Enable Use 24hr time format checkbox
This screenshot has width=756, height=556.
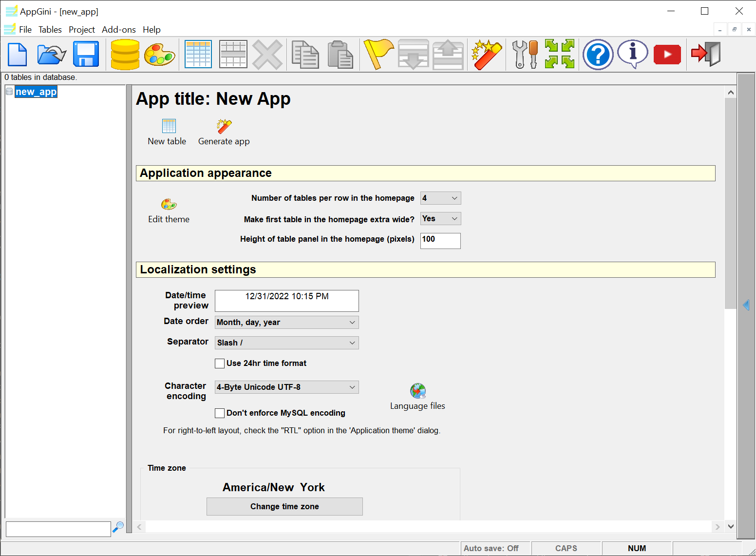220,364
